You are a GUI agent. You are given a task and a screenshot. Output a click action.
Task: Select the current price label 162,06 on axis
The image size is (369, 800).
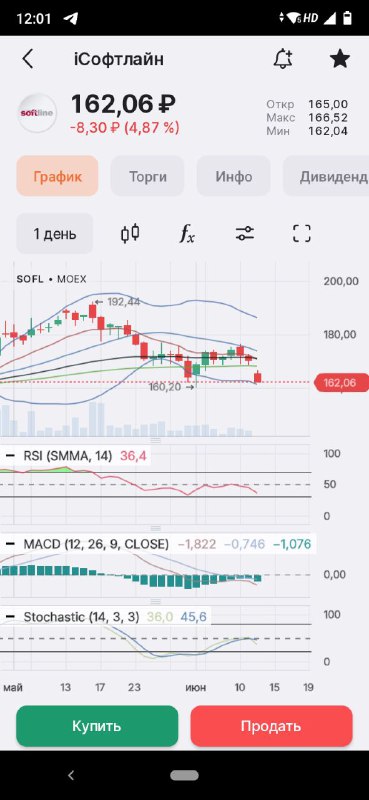[x=341, y=383]
